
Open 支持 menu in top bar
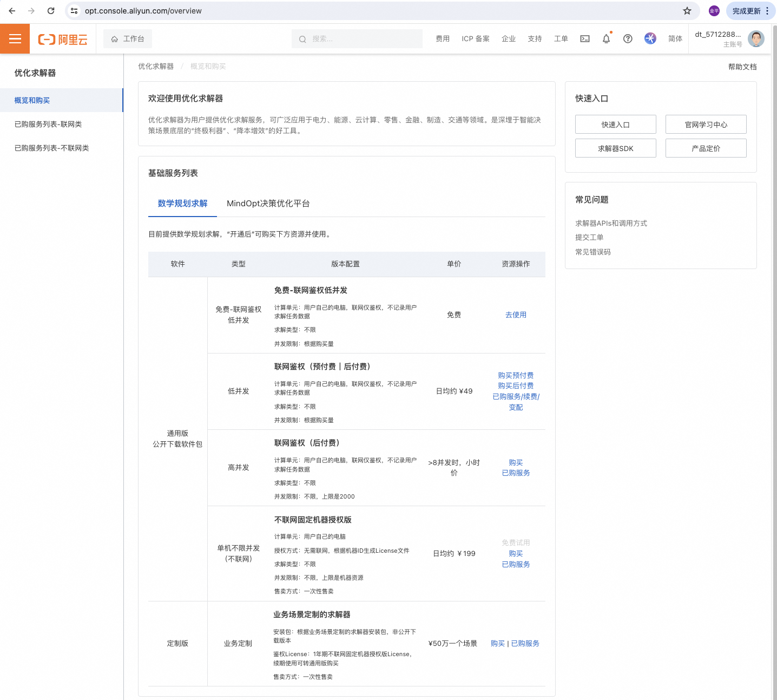point(535,39)
